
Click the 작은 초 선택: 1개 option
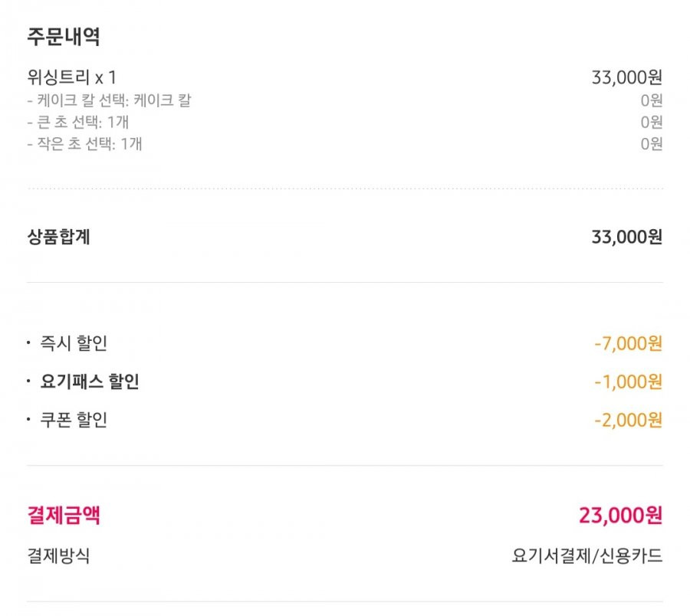[84, 143]
